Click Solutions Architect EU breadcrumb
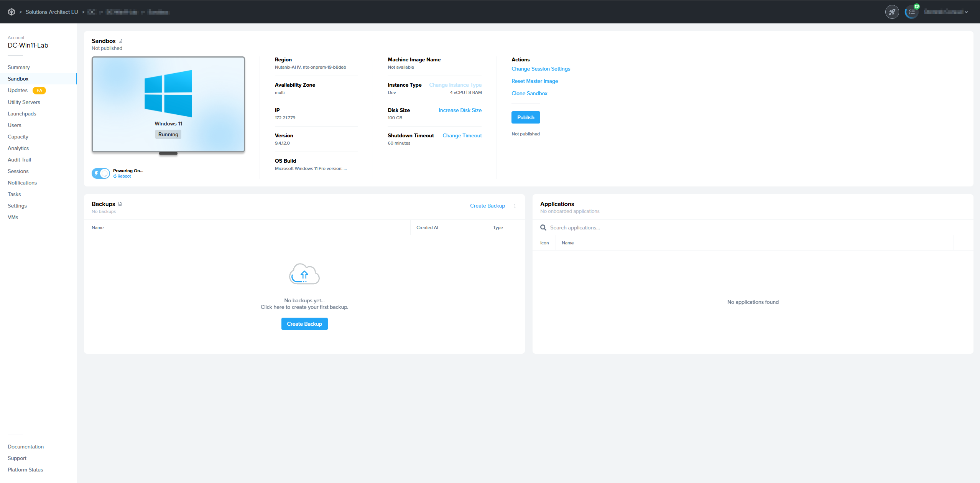This screenshot has height=483, width=980. coord(52,12)
